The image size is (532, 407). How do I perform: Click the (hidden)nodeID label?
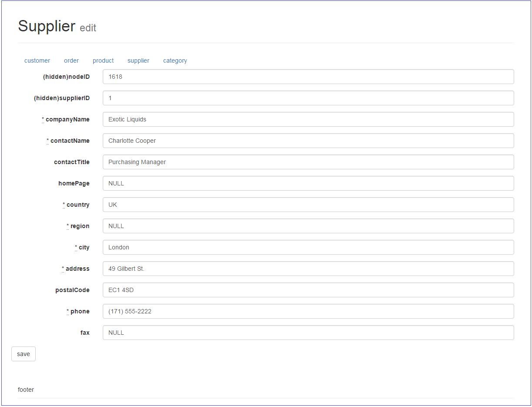66,77
